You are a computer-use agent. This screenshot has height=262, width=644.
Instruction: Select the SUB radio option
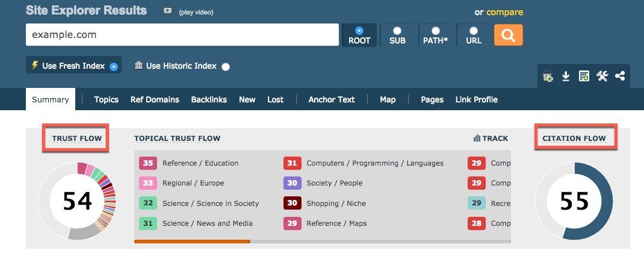[x=397, y=30]
